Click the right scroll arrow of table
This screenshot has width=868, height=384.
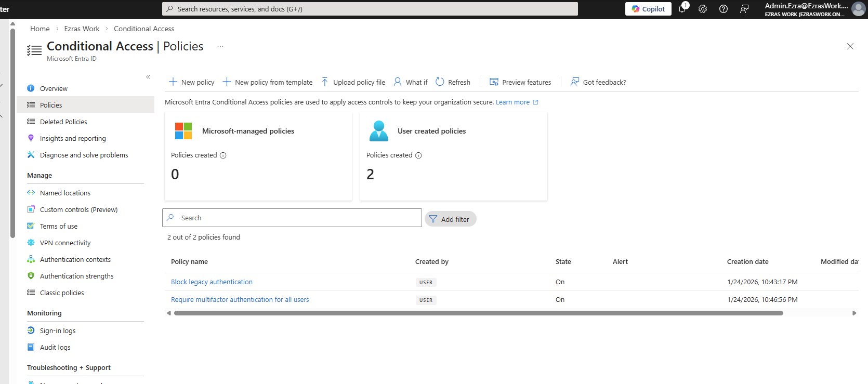pos(854,313)
